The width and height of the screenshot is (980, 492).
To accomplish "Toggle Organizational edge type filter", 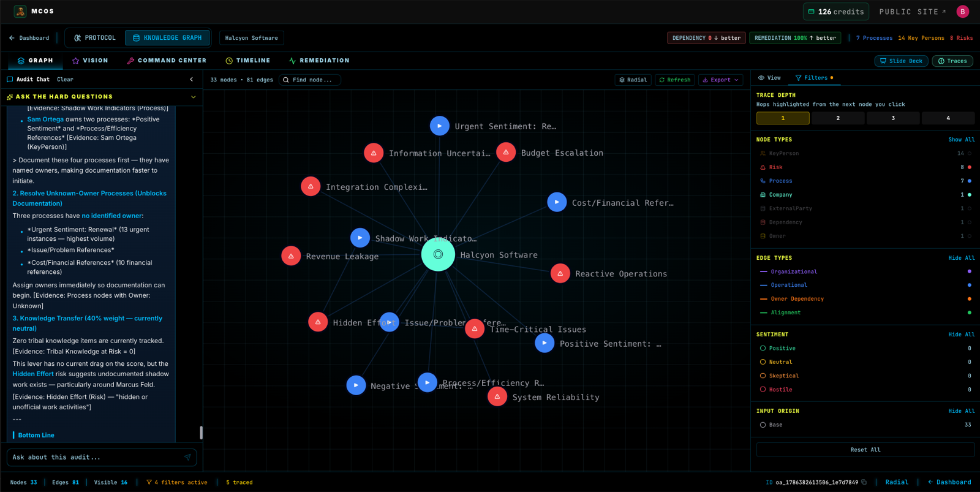I will tap(865, 271).
